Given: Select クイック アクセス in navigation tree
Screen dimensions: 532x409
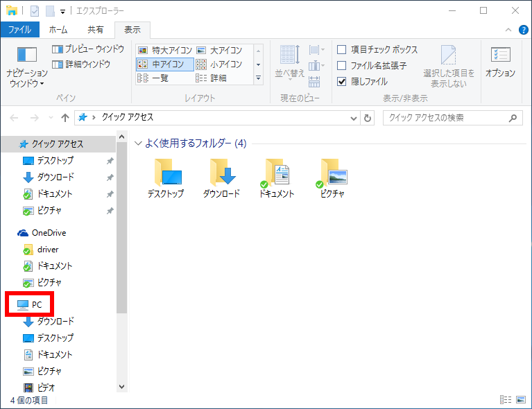Looking at the screenshot, I should point(58,144).
